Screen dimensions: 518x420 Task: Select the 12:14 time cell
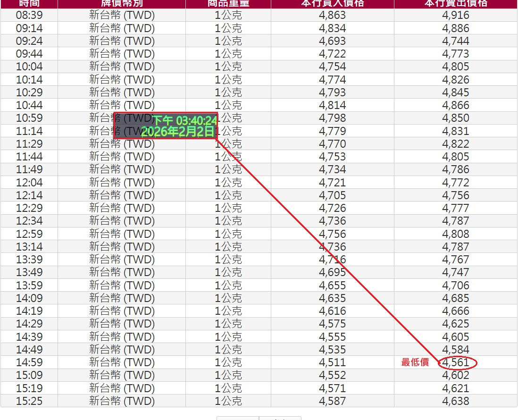(29, 195)
